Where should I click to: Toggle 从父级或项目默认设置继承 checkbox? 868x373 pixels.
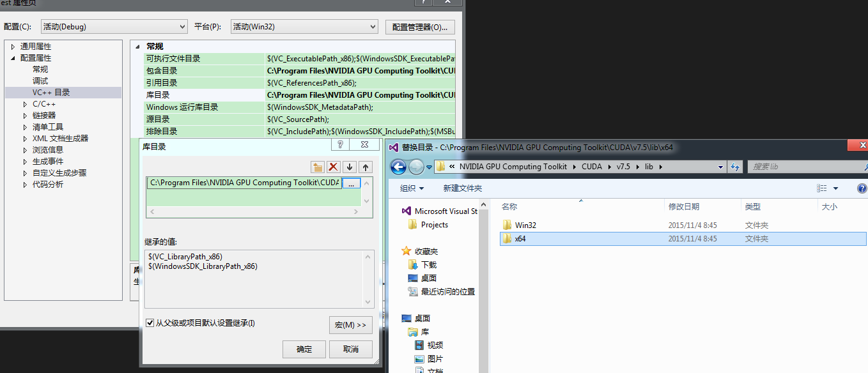click(150, 323)
